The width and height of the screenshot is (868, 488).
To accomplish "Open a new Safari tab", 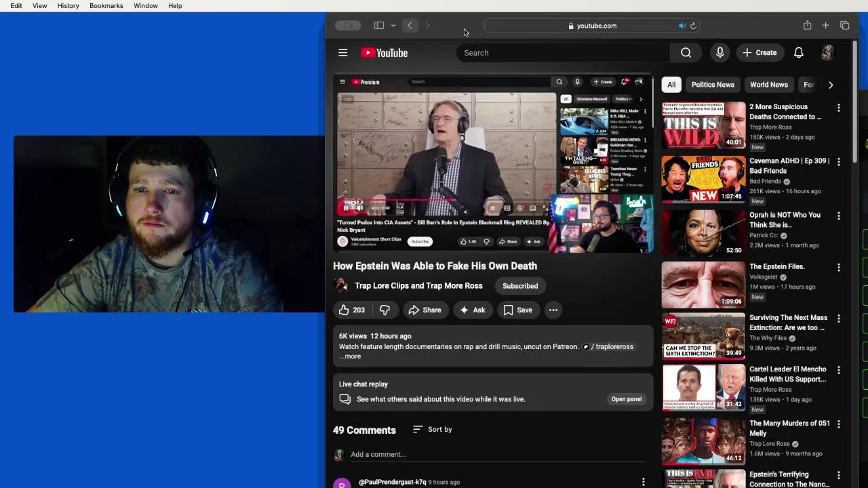I will coord(825,26).
